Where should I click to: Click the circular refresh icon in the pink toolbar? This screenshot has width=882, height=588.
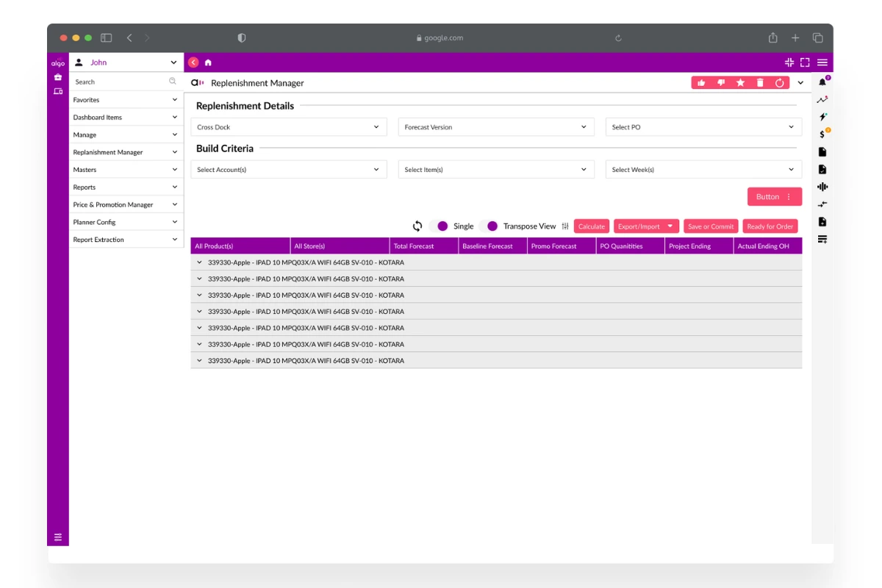(780, 83)
